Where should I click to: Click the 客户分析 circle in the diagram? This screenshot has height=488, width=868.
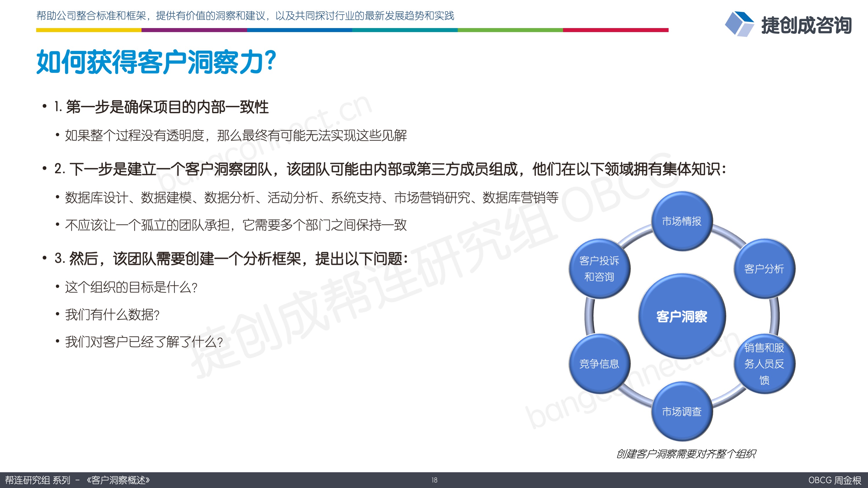coord(764,268)
